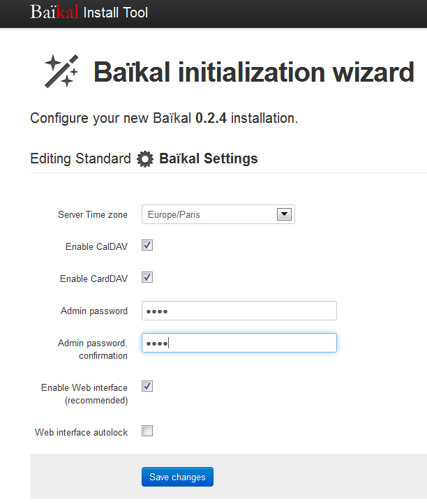Click the Enable CalDAV label
The image size is (427, 504).
click(x=96, y=246)
